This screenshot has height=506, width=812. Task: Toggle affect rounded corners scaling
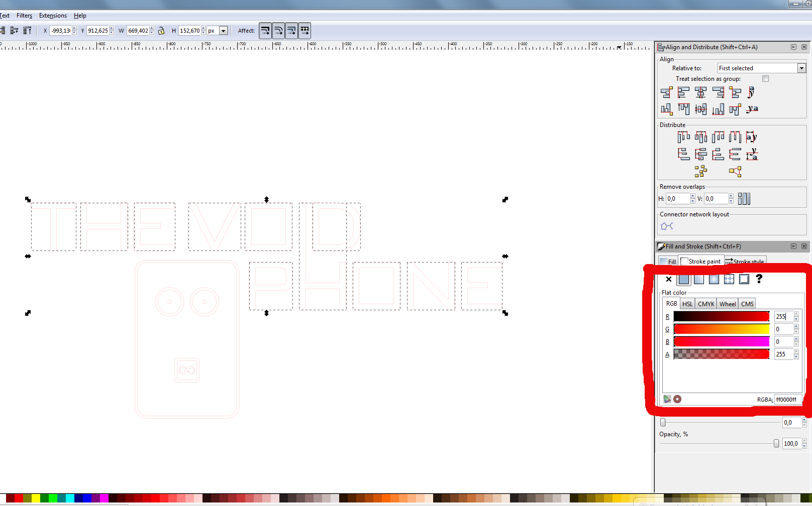278,31
